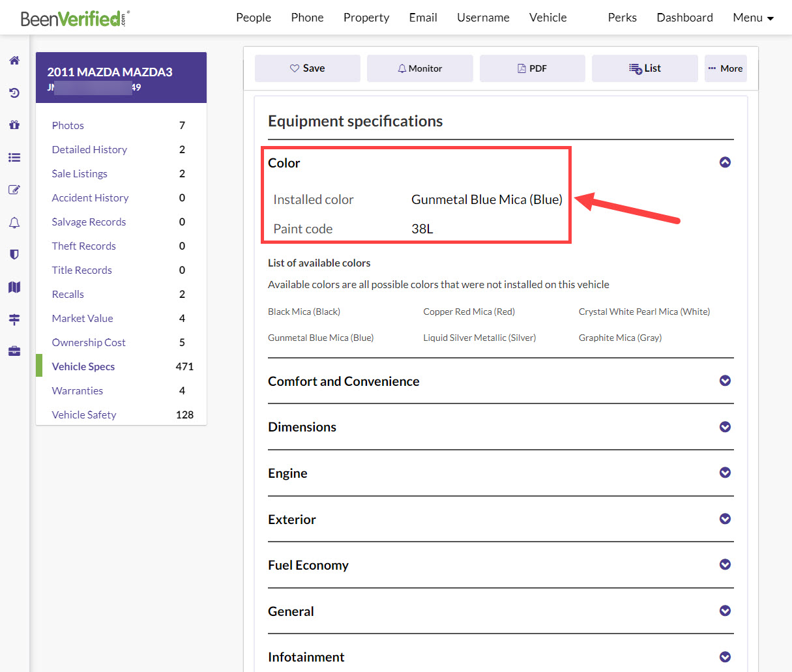Click the 'Installed color' label
Screen dimensions: 792x672
tap(313, 199)
